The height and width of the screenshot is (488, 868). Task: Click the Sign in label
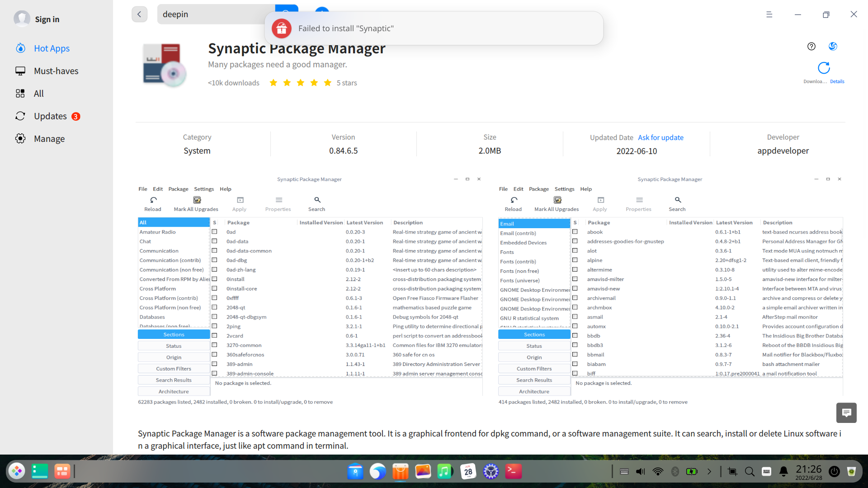point(47,19)
